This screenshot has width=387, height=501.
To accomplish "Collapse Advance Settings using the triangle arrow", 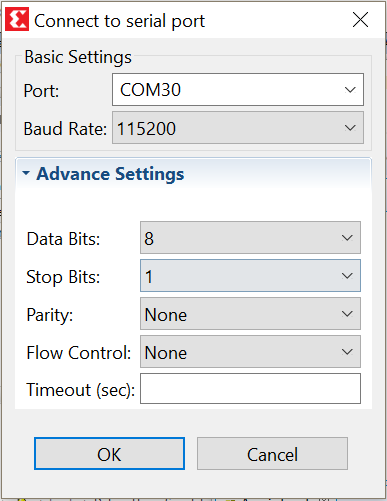I will tap(26, 173).
